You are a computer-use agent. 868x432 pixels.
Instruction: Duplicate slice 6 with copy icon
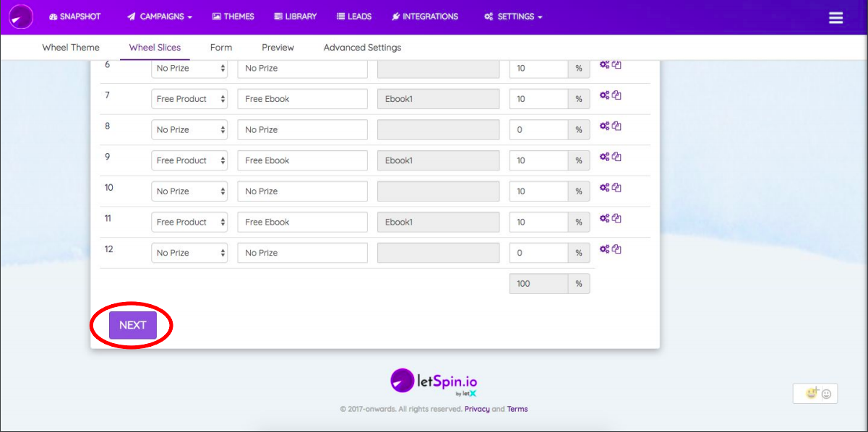click(616, 65)
